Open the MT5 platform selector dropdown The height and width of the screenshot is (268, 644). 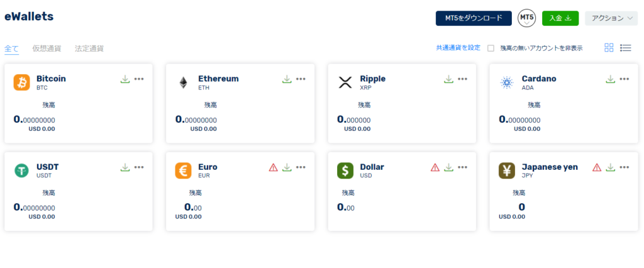527,18
